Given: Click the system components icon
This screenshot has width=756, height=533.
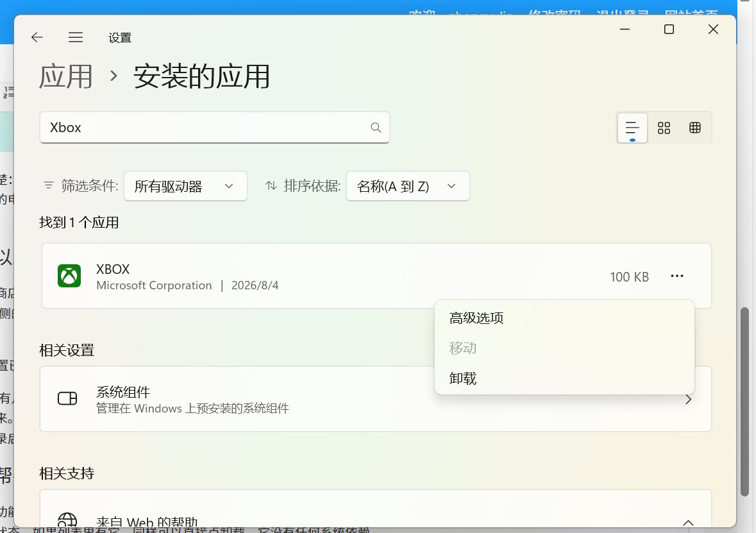Looking at the screenshot, I should [67, 398].
